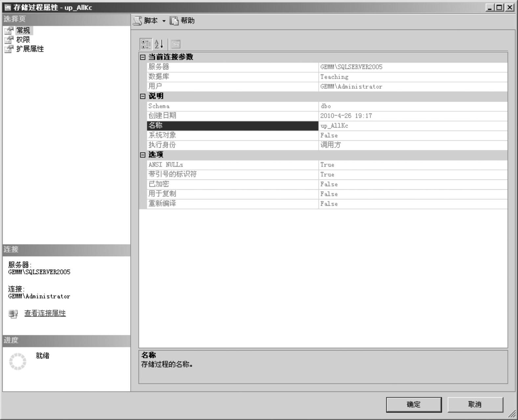The width and height of the screenshot is (518, 420).
Task: Select the 带引号的标识符 property row
Action: coord(327,175)
